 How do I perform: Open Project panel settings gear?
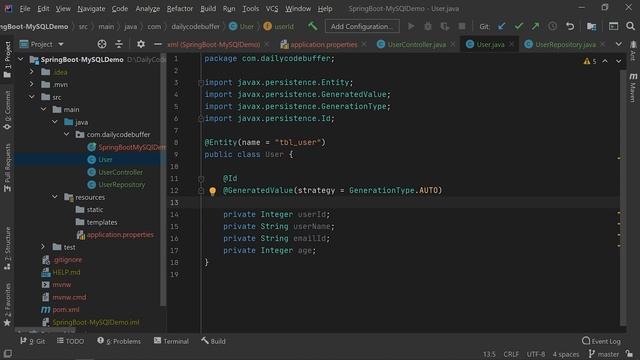[141, 44]
